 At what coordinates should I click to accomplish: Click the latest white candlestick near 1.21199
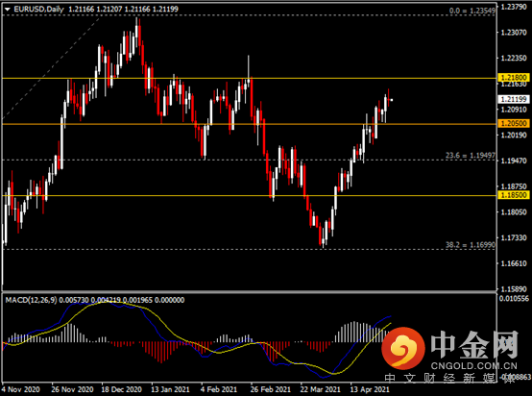pyautogui.click(x=392, y=100)
